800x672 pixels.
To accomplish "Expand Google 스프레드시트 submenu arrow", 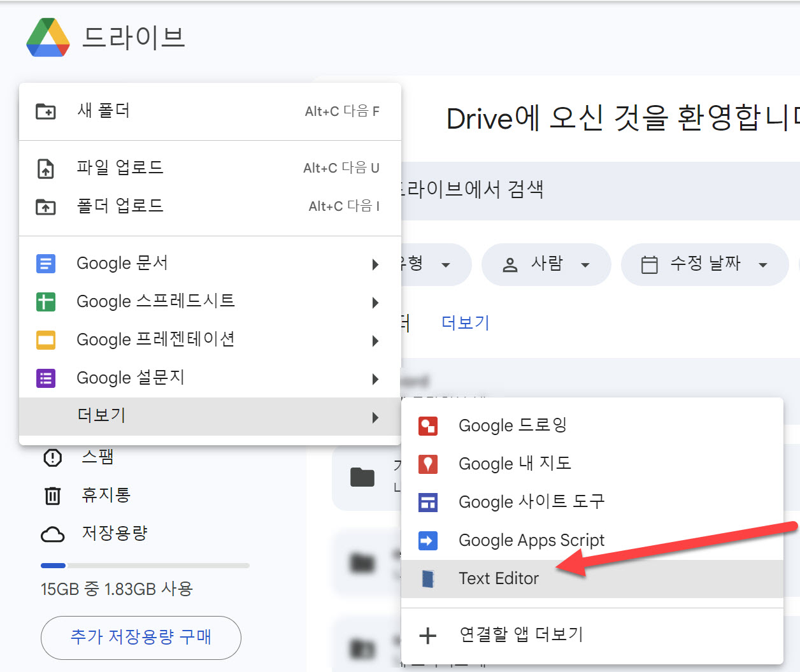I will [x=375, y=303].
